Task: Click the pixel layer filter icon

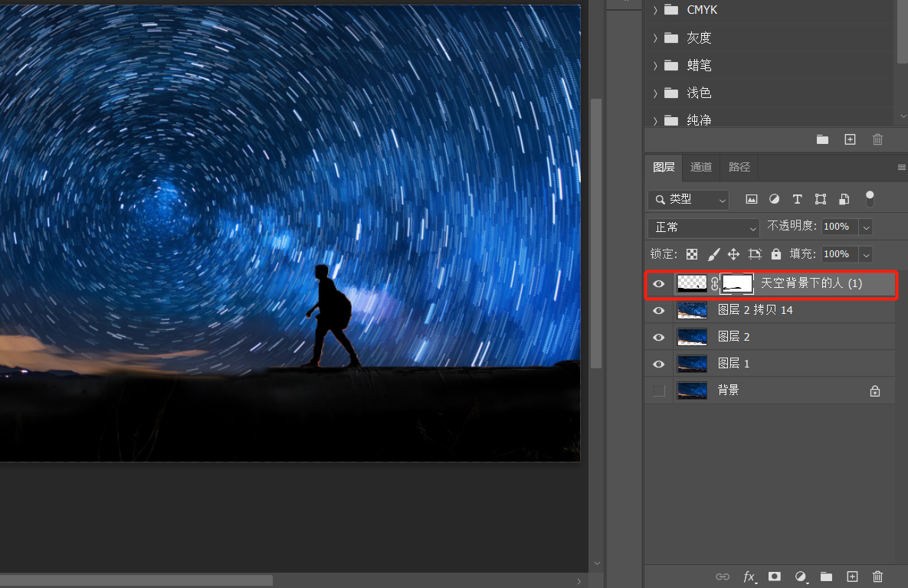Action: pyautogui.click(x=752, y=199)
